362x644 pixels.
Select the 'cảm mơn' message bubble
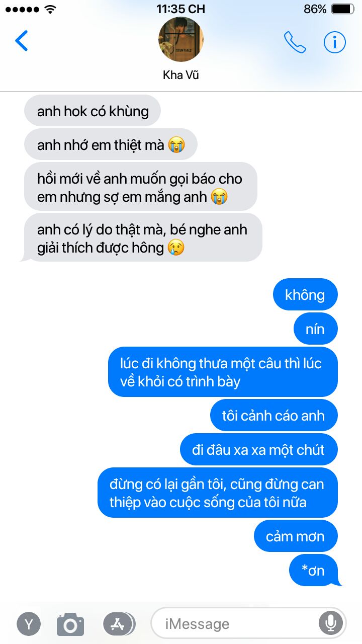pyautogui.click(x=296, y=536)
